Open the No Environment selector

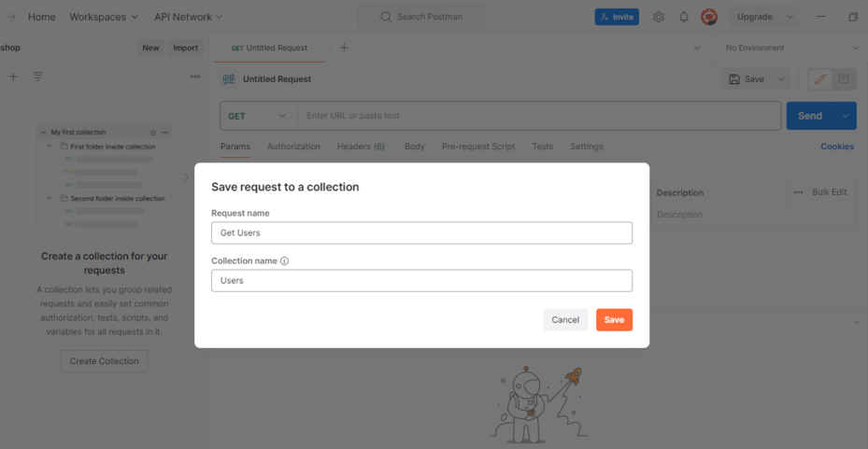pyautogui.click(x=790, y=48)
